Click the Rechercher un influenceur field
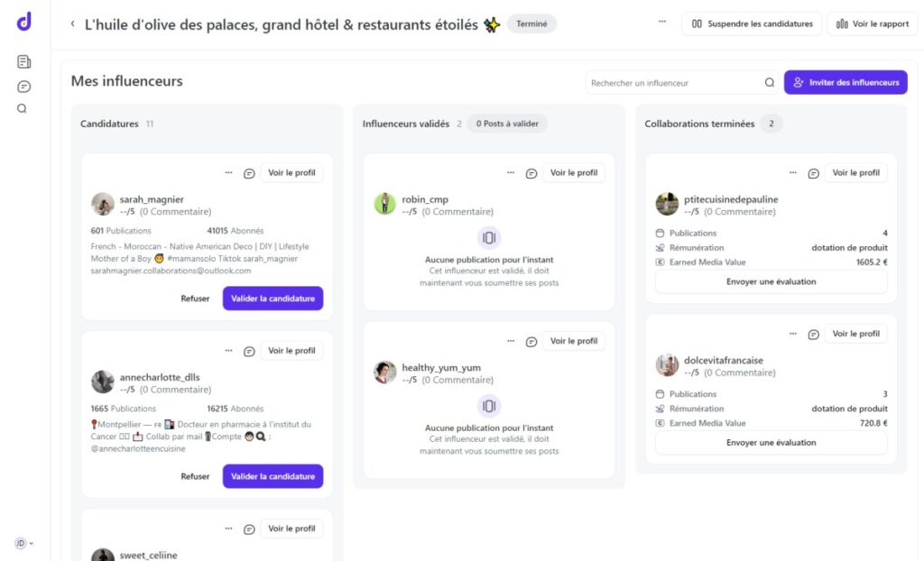Image resolution: width=924 pixels, height=561 pixels. tap(672, 83)
